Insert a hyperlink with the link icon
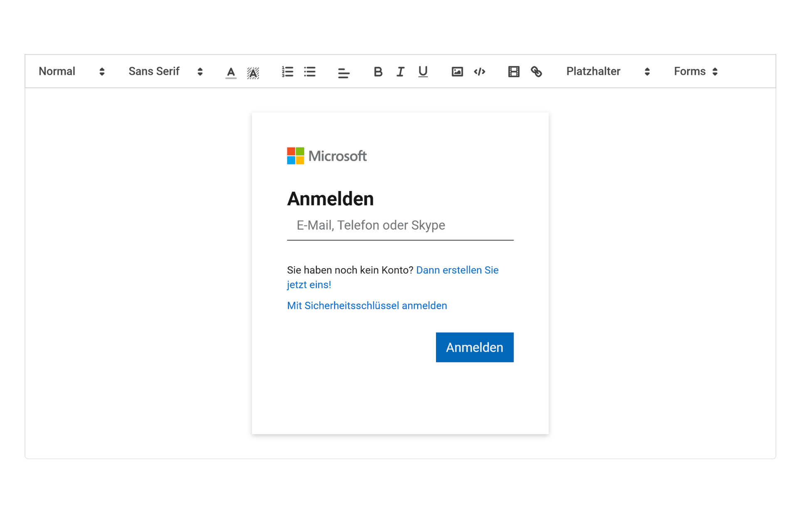The image size is (798, 532). pyautogui.click(x=536, y=72)
